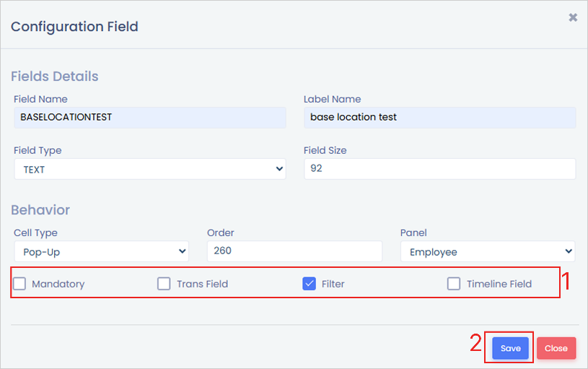Click the Field Type dropdown arrow
This screenshot has width=588, height=369.
280,170
